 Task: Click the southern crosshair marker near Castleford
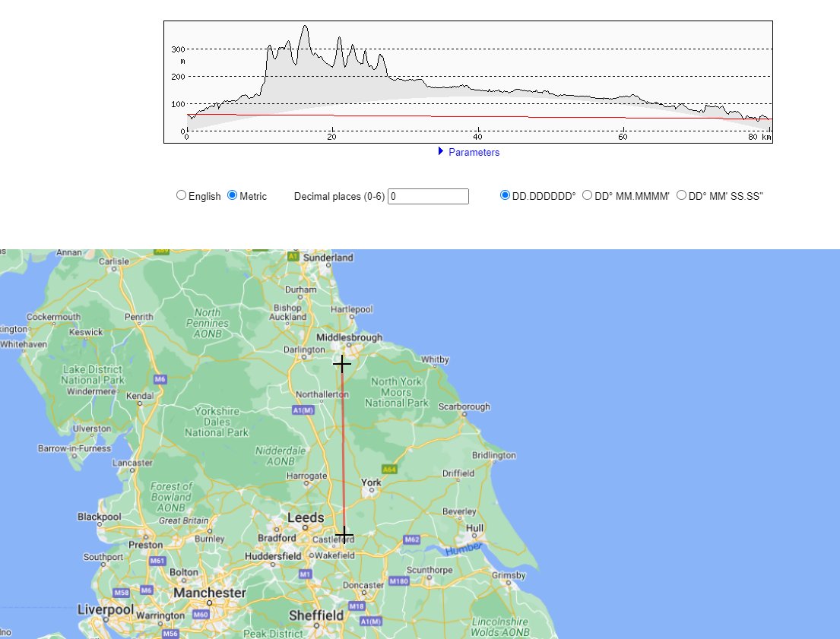coord(344,536)
